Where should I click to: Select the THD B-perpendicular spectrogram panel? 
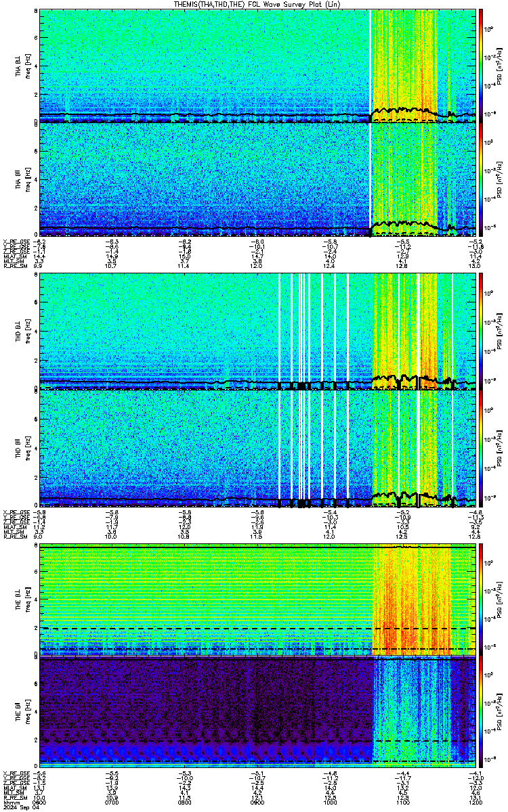point(258,332)
